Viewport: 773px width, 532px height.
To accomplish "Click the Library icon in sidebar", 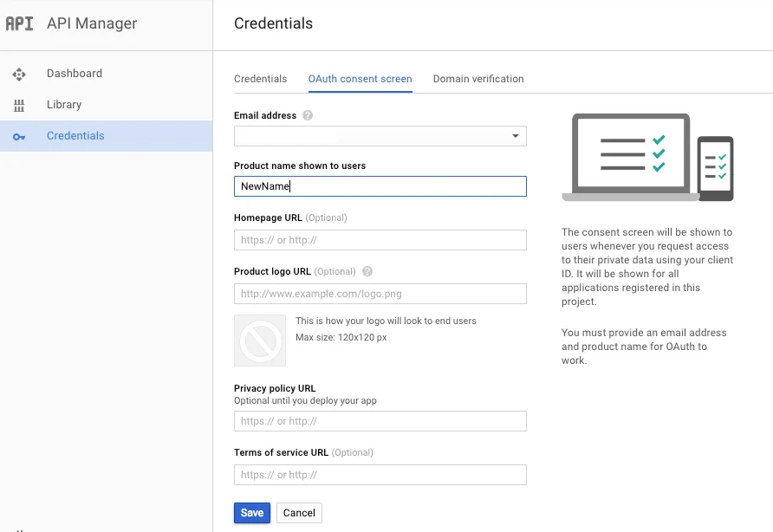I will (19, 106).
